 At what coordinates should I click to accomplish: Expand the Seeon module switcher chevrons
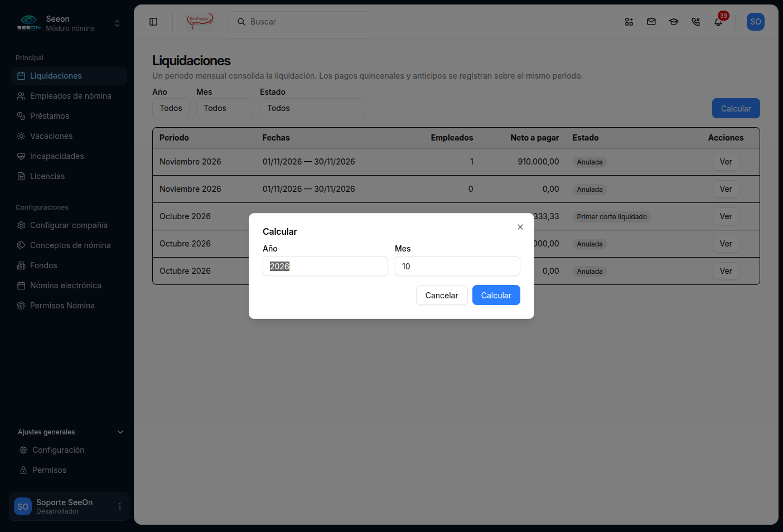117,23
